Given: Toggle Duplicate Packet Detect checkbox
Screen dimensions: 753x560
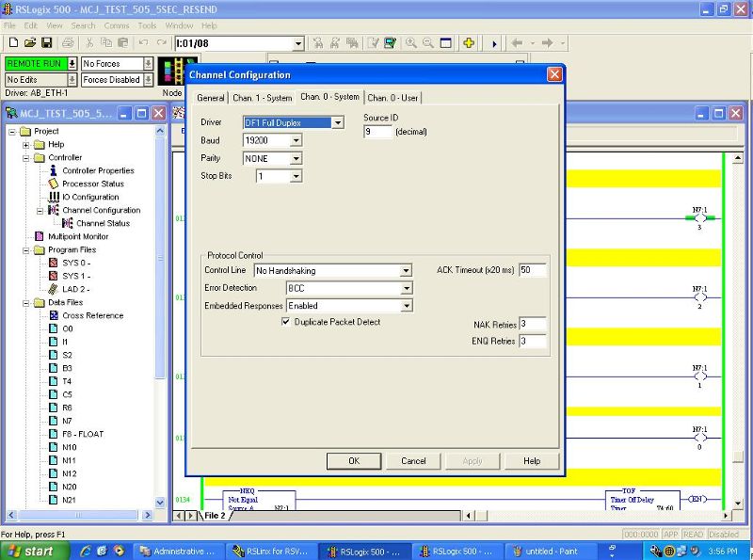Looking at the screenshot, I should [286, 321].
